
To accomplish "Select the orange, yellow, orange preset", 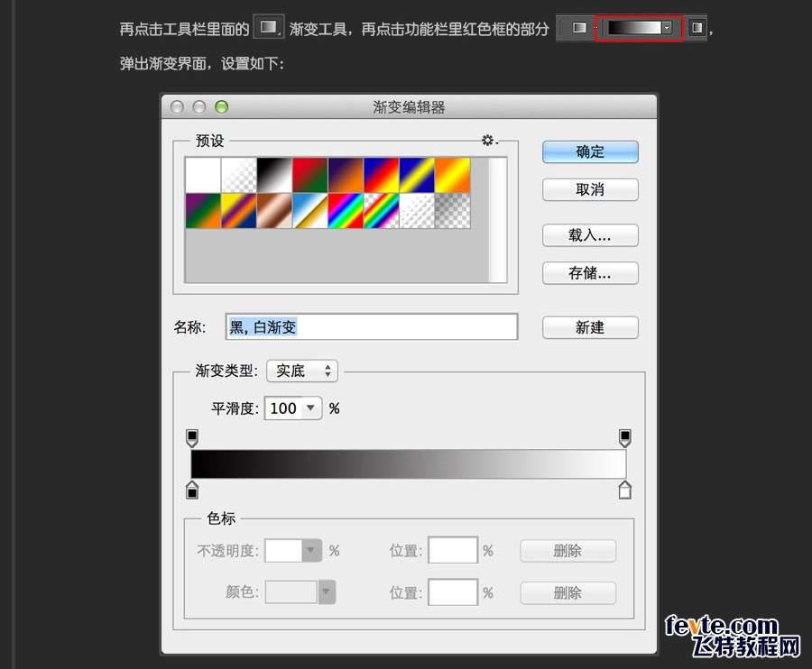I will click(x=453, y=176).
